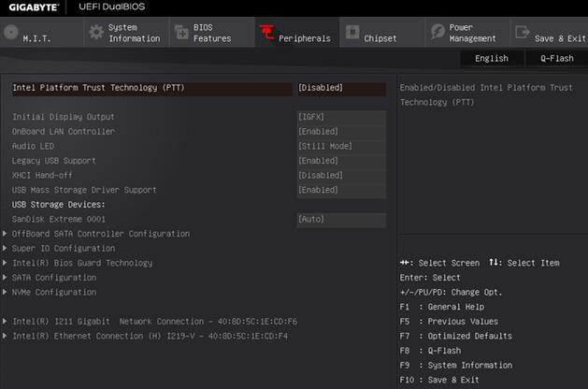588x389 pixels.
Task: Click the Power Management icon
Action: coord(437,33)
